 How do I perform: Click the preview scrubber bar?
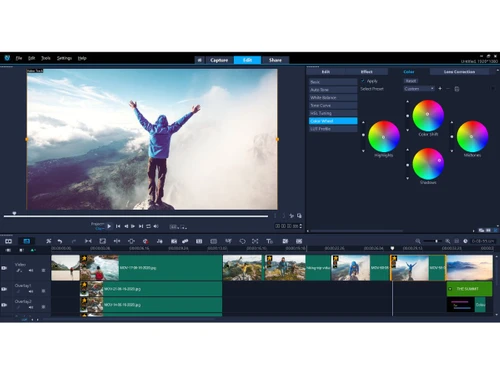click(x=136, y=216)
